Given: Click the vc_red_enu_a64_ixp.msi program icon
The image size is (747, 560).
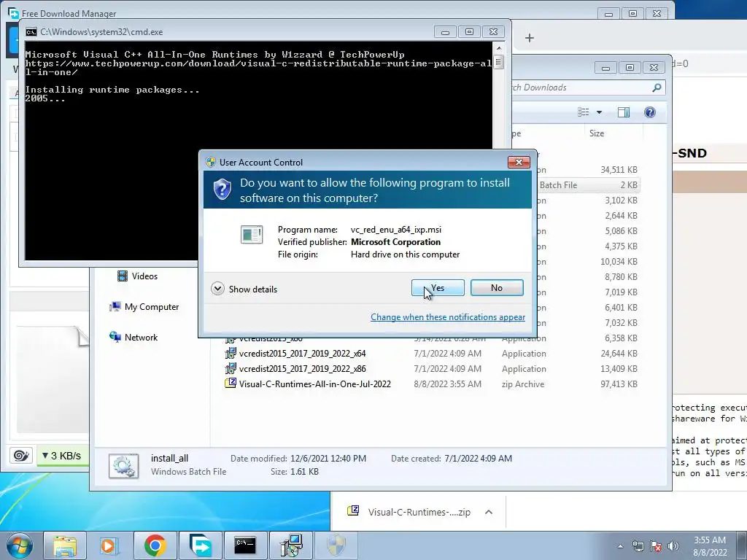Looking at the screenshot, I should (252, 234).
